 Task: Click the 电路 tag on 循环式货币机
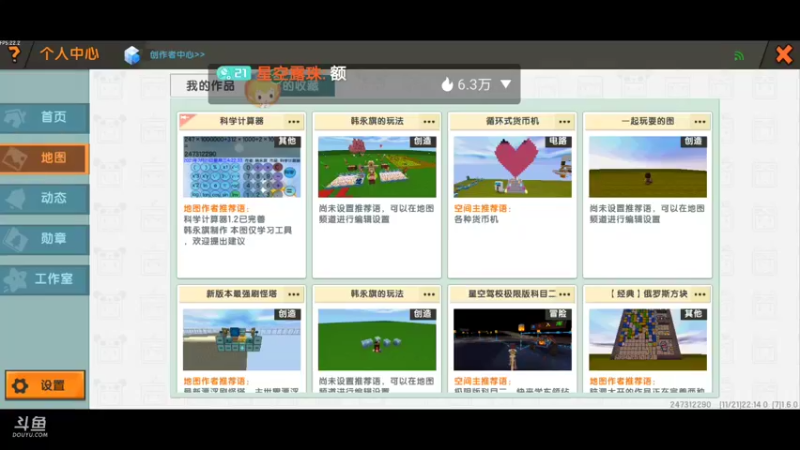point(559,141)
